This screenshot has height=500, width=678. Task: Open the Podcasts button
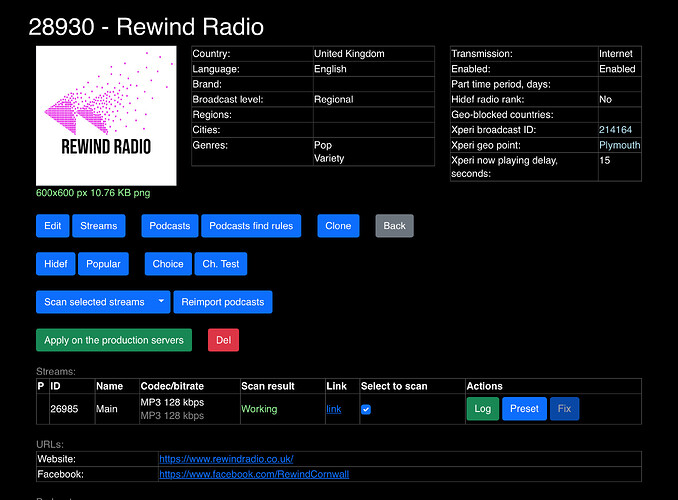pyautogui.click(x=169, y=226)
